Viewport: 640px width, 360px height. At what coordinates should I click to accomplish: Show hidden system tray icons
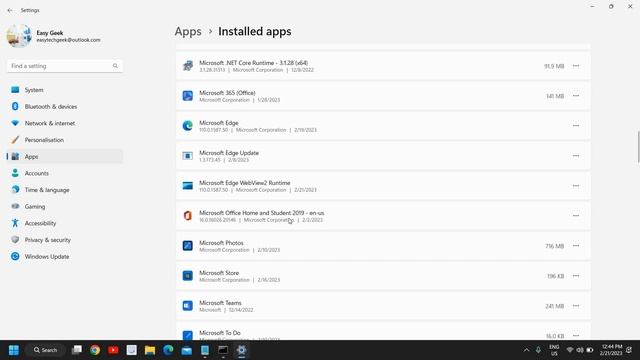[x=526, y=350]
